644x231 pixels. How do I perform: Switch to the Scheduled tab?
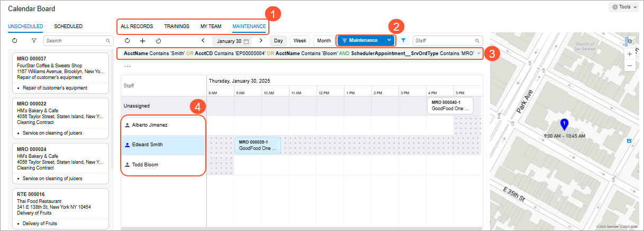coord(68,26)
